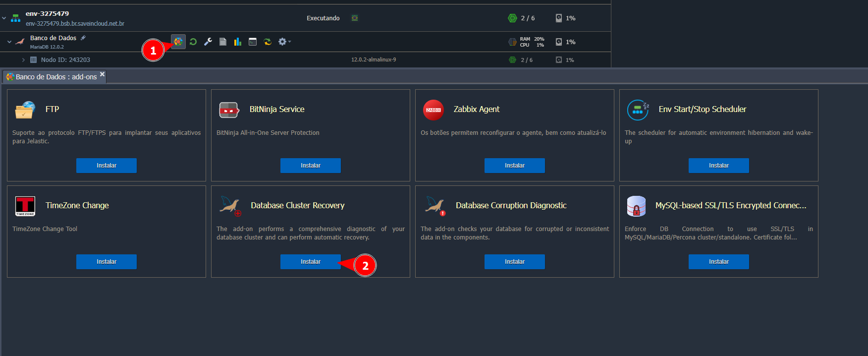The width and height of the screenshot is (868, 356).
Task: Open the Add-ons icon for Banco de Dados
Action: click(178, 42)
